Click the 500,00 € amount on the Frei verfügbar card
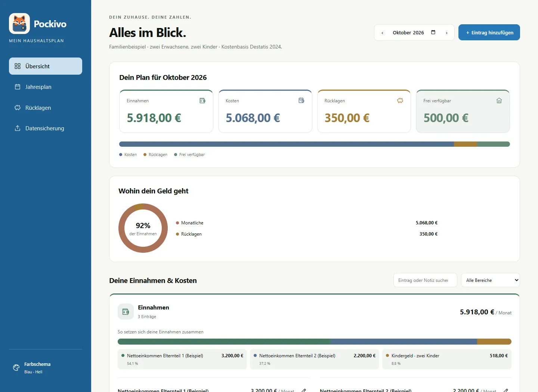 446,118
